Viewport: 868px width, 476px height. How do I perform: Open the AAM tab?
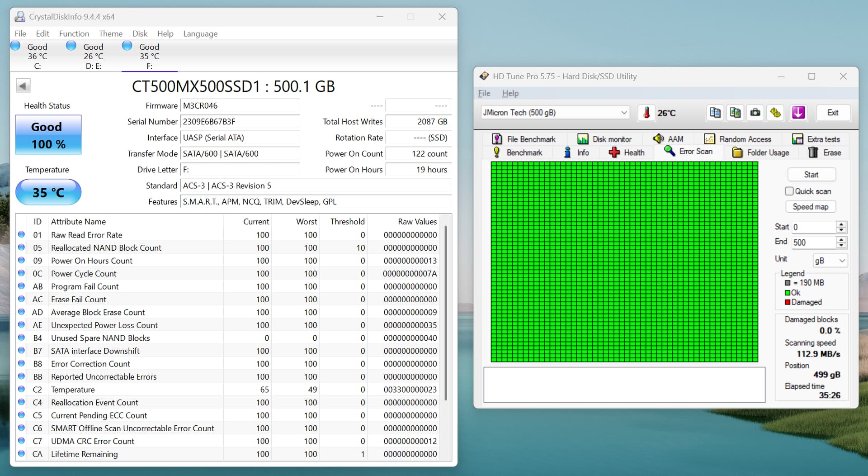tap(668, 139)
